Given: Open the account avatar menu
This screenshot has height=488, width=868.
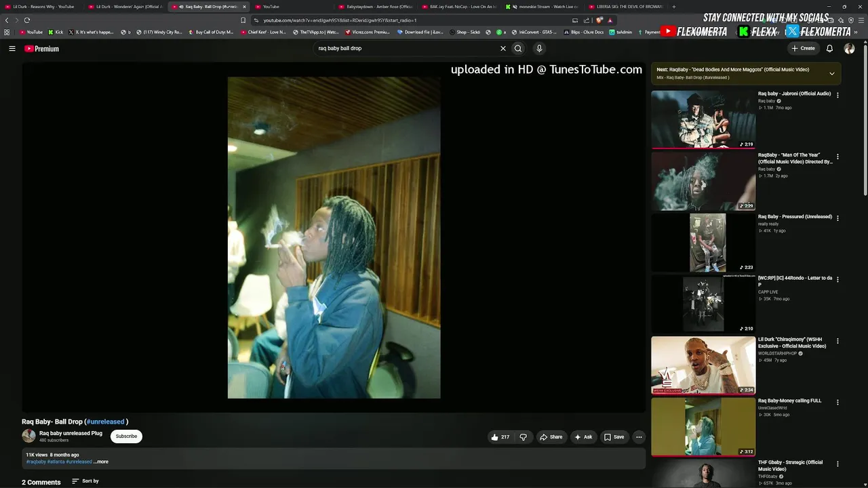Looking at the screenshot, I should click(x=849, y=49).
